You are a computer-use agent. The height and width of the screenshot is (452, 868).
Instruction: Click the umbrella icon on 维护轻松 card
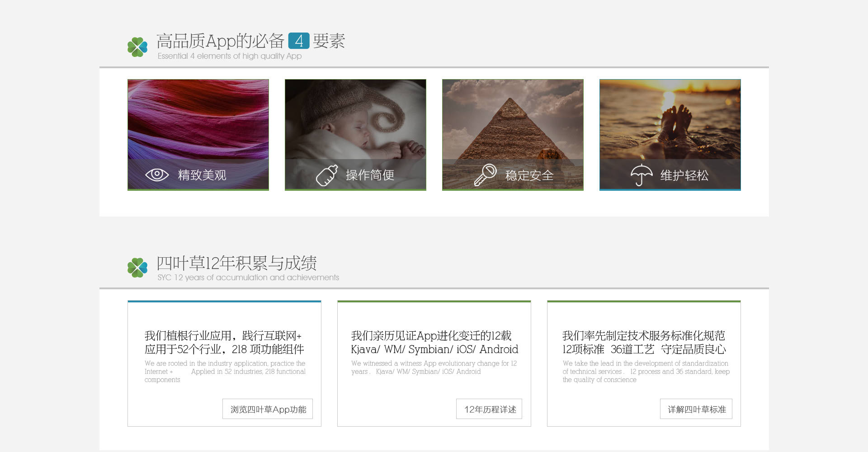coord(642,175)
